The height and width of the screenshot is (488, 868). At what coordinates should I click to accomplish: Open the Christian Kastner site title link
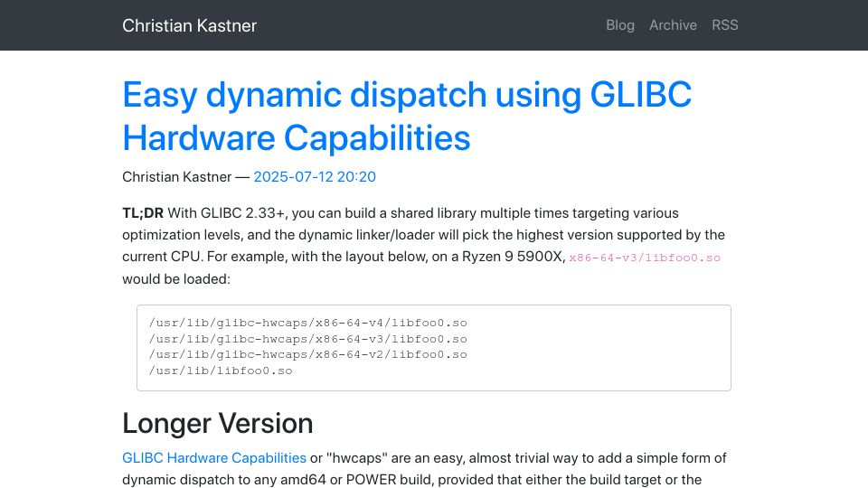point(189,25)
